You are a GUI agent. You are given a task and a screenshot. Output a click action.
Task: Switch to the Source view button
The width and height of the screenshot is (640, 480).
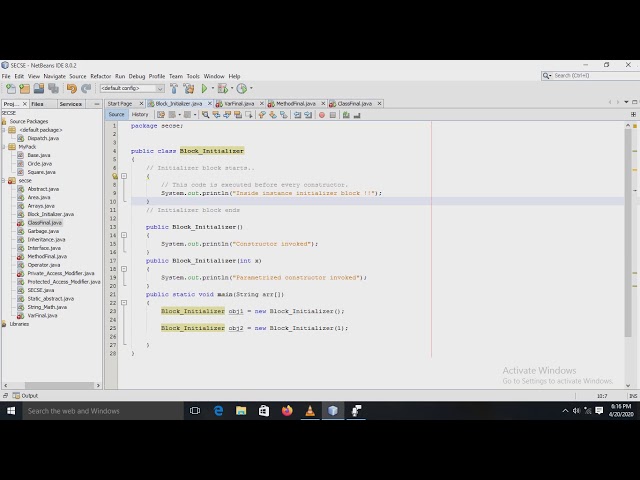click(x=116, y=115)
